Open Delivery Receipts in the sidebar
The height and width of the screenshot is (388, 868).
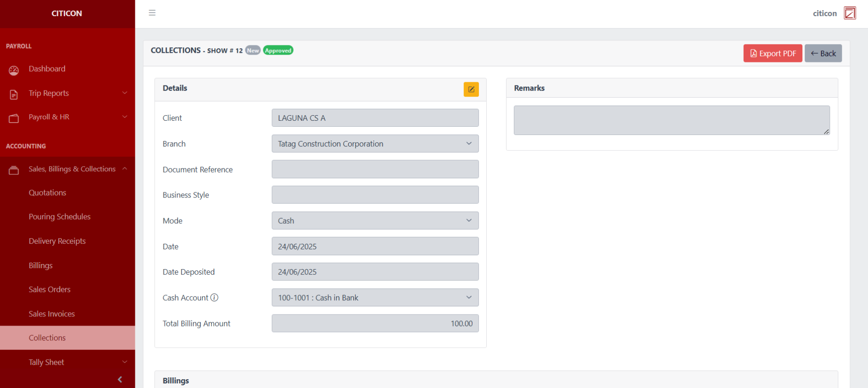coord(57,241)
